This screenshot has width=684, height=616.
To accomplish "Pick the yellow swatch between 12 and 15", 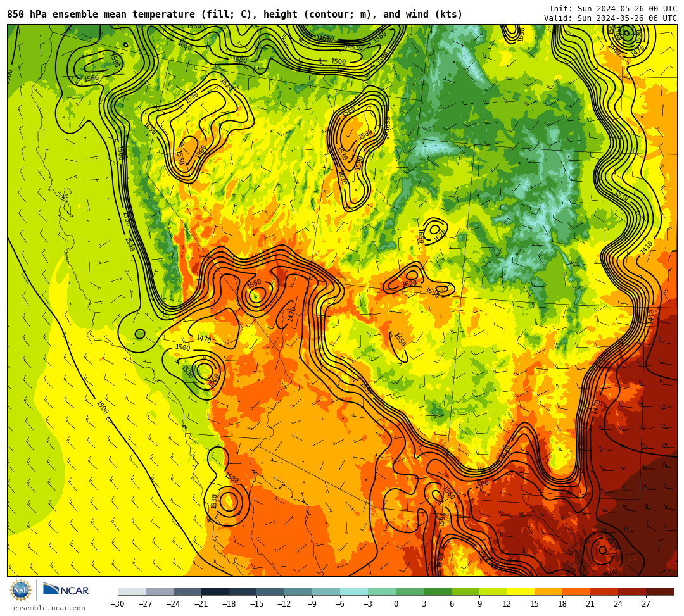I will coord(521,591).
